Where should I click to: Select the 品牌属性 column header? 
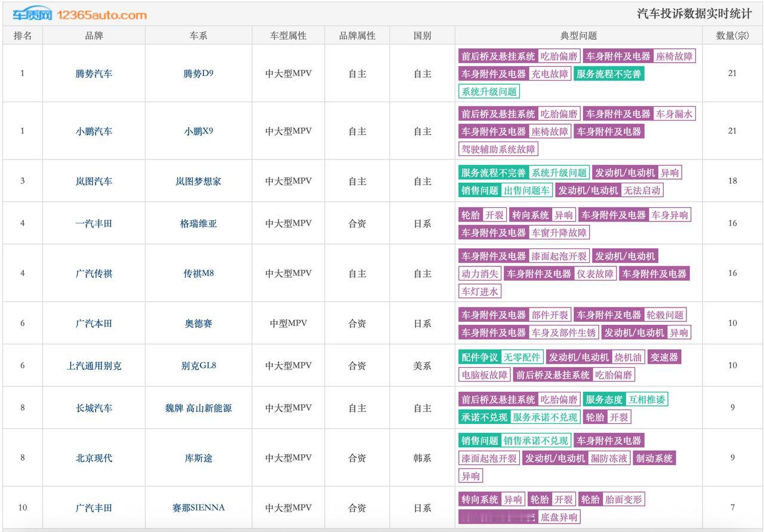pos(358,36)
